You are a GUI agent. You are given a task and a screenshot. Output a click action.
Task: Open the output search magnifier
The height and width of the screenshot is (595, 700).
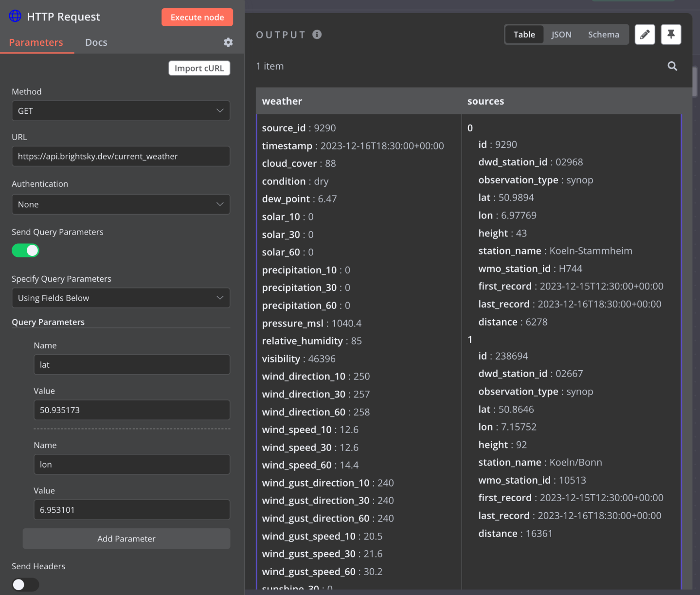(672, 66)
